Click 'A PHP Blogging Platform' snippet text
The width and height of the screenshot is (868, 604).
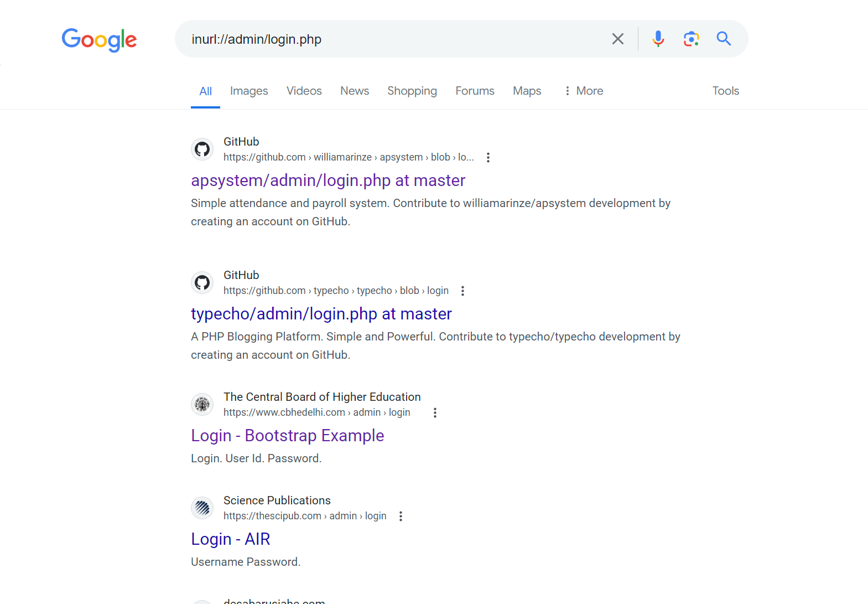tap(256, 337)
